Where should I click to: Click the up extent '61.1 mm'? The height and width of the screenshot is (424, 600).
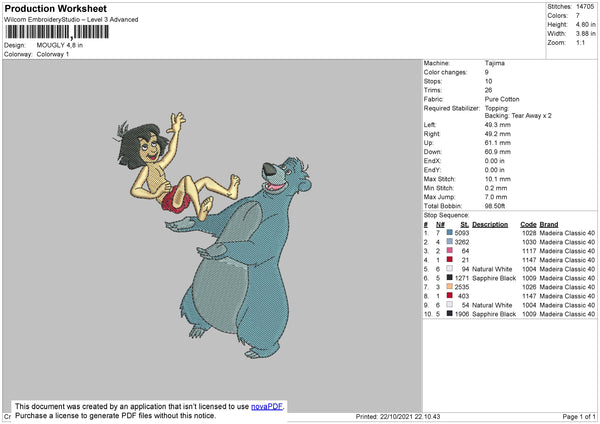click(x=497, y=143)
